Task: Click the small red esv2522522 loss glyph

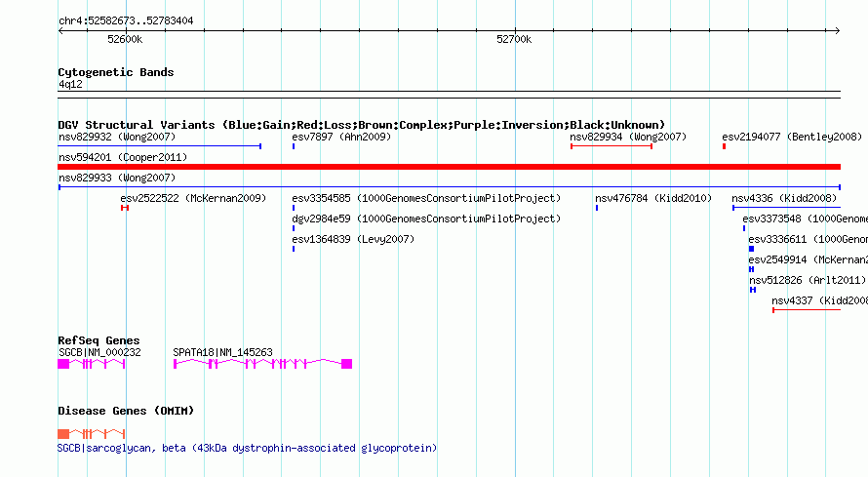Action: tap(125, 208)
